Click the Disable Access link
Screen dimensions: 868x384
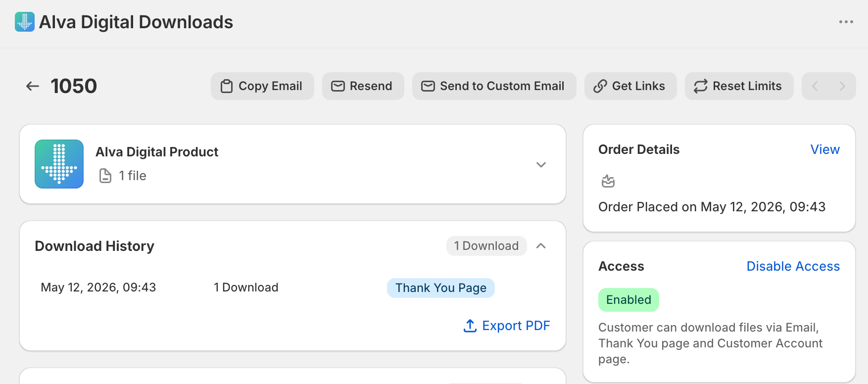[x=793, y=266]
